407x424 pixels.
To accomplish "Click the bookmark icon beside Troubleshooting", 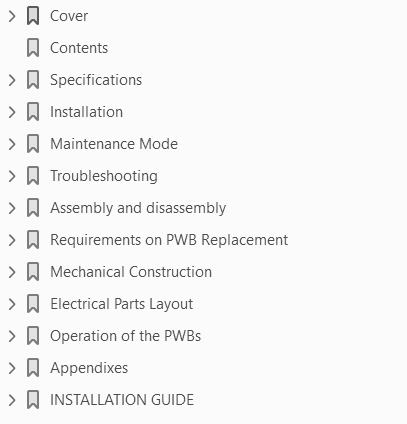I will pyautogui.click(x=33, y=176).
